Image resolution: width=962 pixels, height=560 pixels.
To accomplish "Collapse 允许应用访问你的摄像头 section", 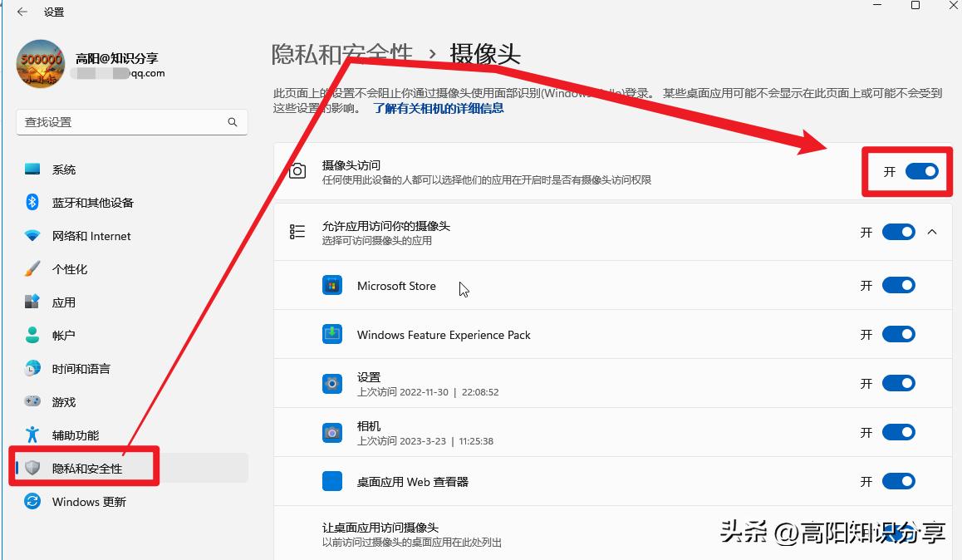I will click(x=931, y=232).
